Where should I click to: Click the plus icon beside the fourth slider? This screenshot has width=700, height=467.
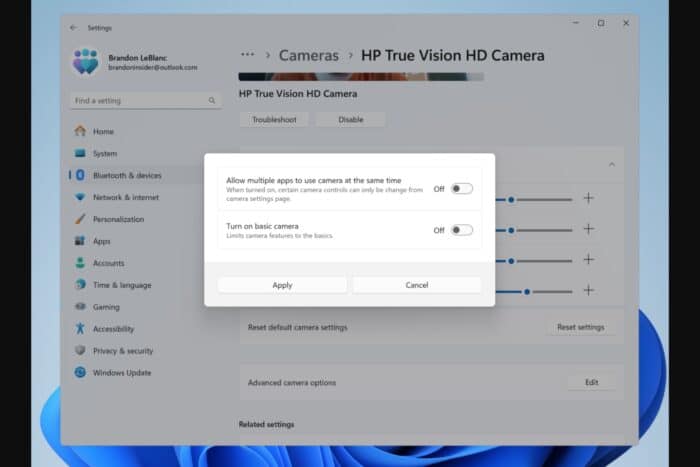coord(588,290)
